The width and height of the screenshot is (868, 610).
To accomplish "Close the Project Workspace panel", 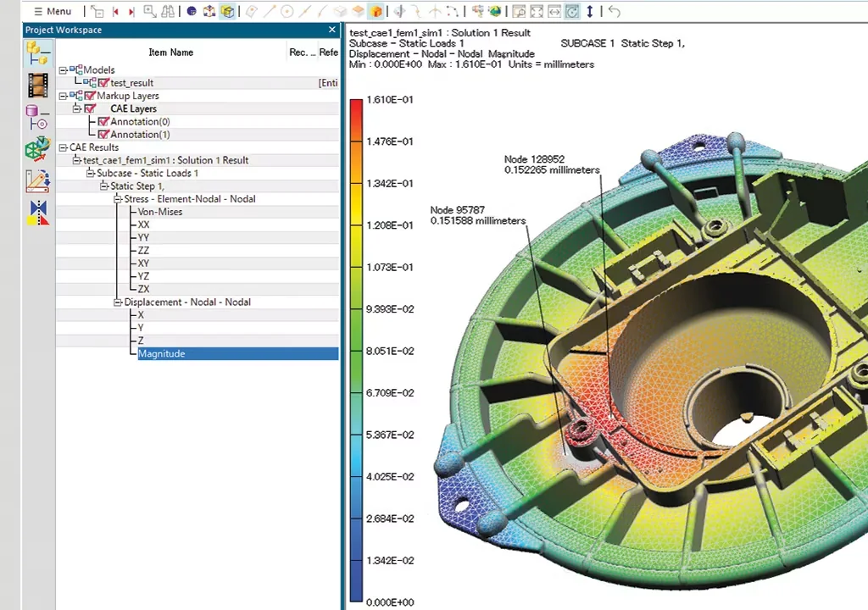I will 331,30.
